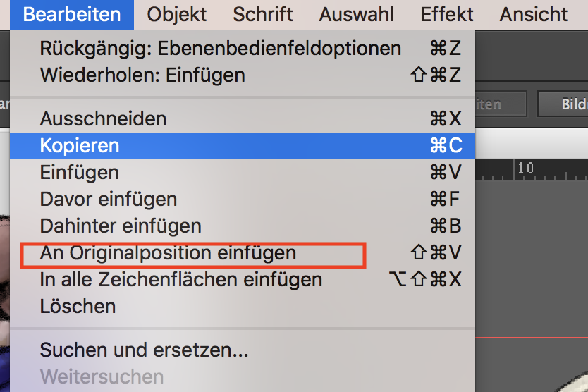Viewport: 588px width, 392px height.
Task: Choose Löschen from the menu
Action: tap(243, 307)
